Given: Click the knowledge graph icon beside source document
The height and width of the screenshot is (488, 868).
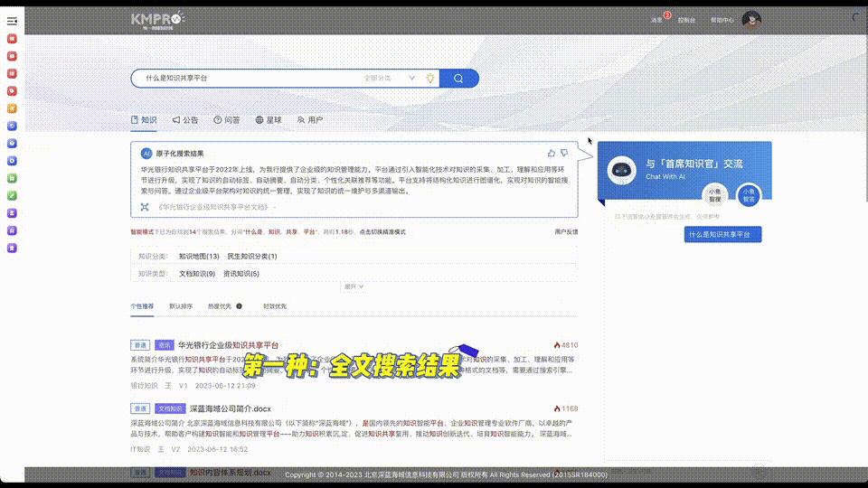Looking at the screenshot, I should point(145,207).
